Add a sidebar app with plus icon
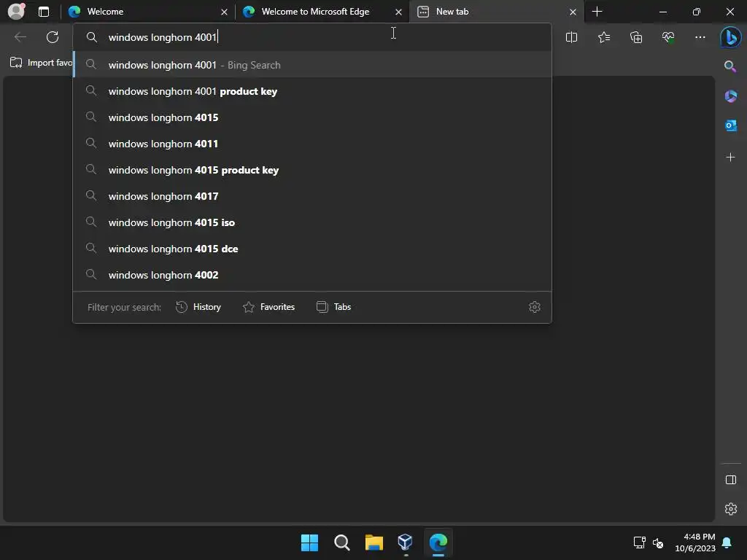The width and height of the screenshot is (747, 560). pos(730,157)
